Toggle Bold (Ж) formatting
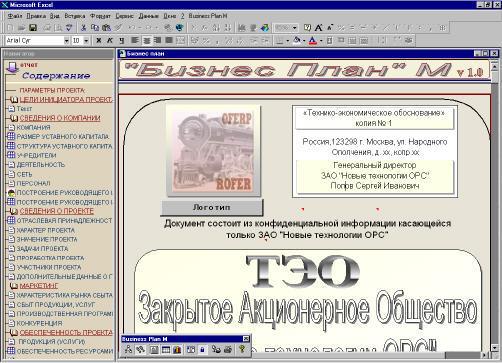 coord(99,41)
